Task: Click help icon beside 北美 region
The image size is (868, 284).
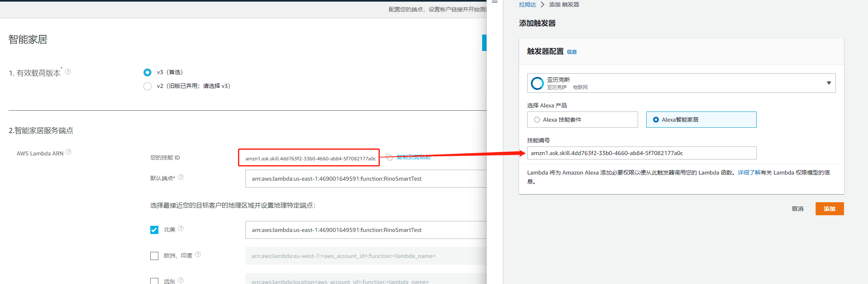Action: click(181, 228)
